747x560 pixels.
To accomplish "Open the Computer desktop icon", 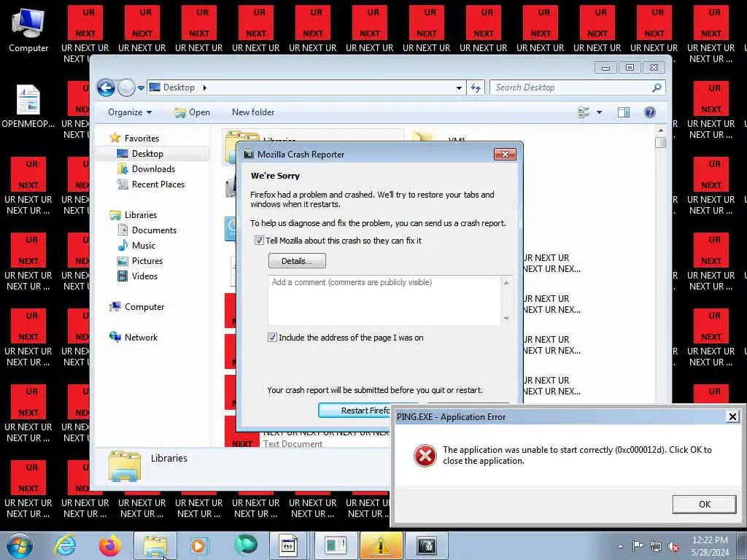I will (x=28, y=29).
